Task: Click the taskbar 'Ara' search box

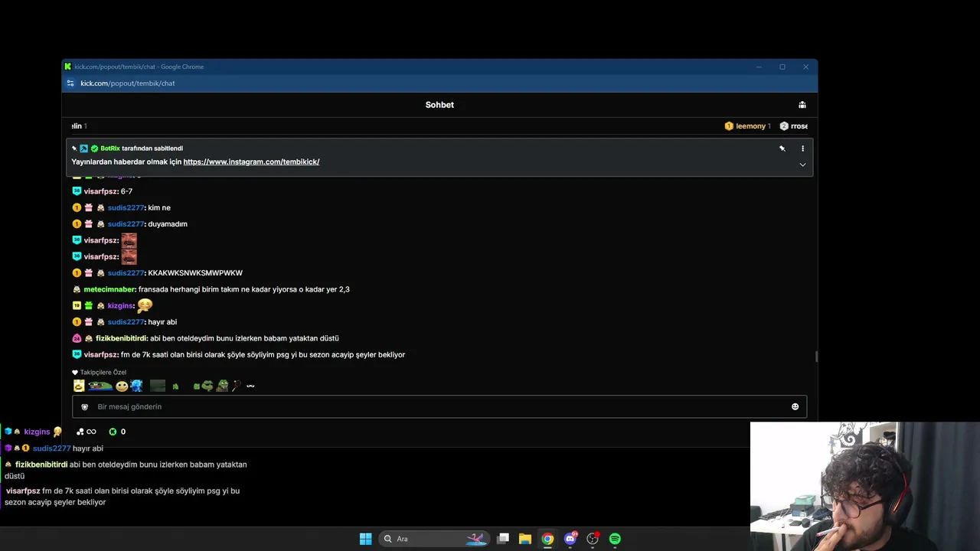Action: pos(434,539)
